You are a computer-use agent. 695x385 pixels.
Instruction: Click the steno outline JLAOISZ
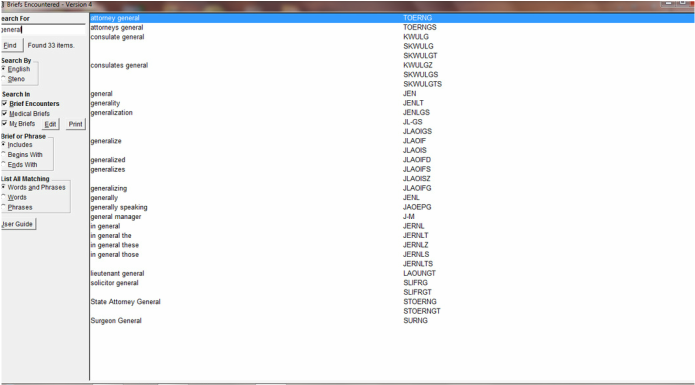tap(416, 179)
